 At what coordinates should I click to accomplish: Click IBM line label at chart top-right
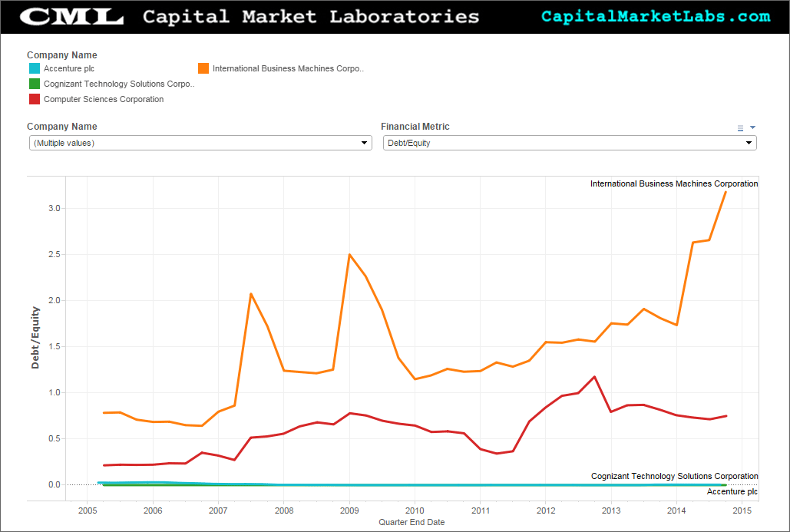(673, 184)
